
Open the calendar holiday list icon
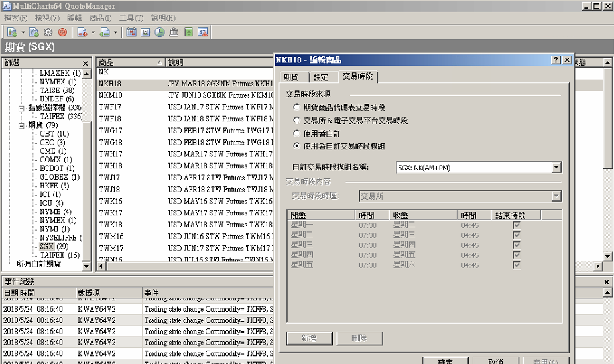pos(131,32)
